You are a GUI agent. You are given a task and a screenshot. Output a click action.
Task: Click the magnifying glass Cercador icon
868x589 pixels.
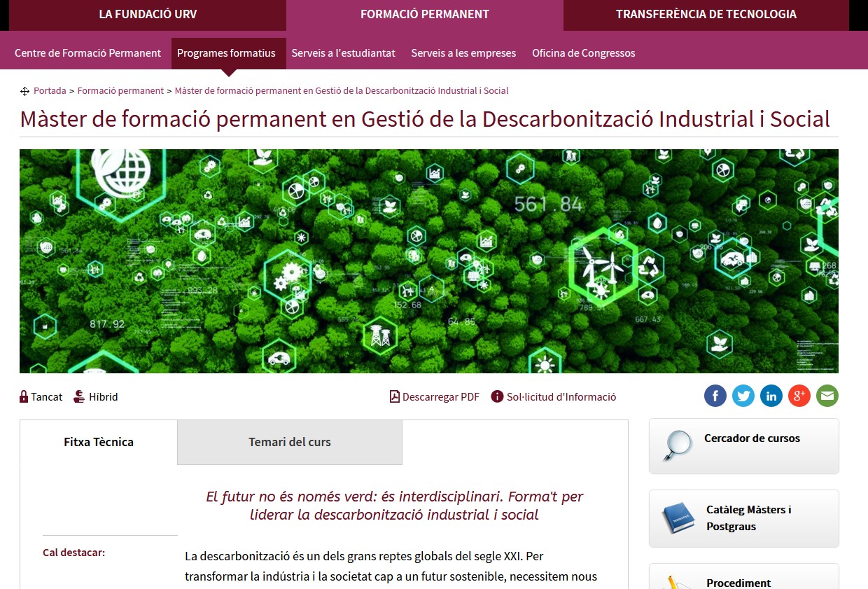tap(677, 445)
